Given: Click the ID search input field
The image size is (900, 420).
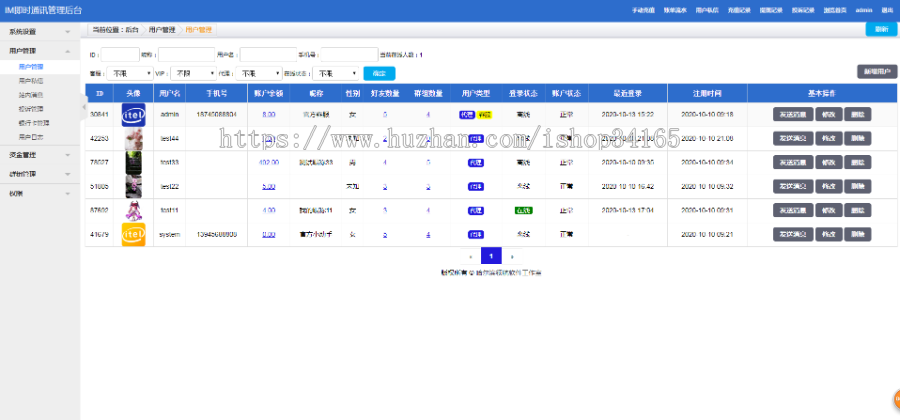Looking at the screenshot, I should (x=120, y=55).
